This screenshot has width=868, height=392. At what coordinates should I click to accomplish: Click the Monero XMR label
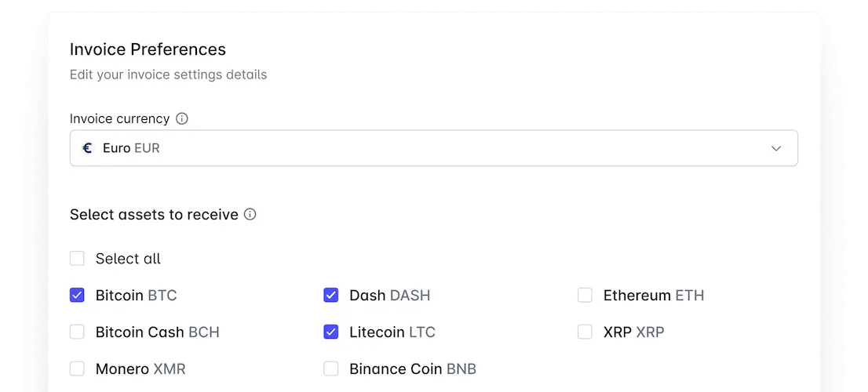pos(140,368)
